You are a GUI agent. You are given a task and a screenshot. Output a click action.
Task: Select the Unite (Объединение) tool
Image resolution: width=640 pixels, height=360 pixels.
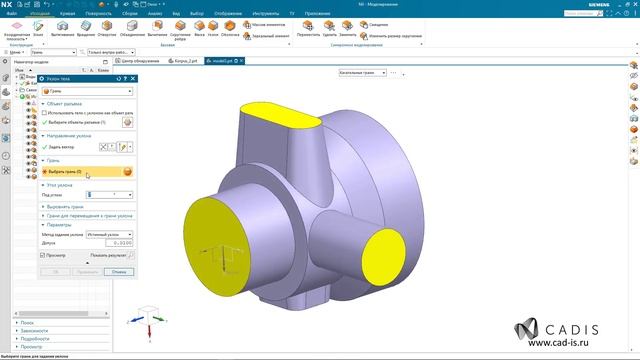(132, 28)
